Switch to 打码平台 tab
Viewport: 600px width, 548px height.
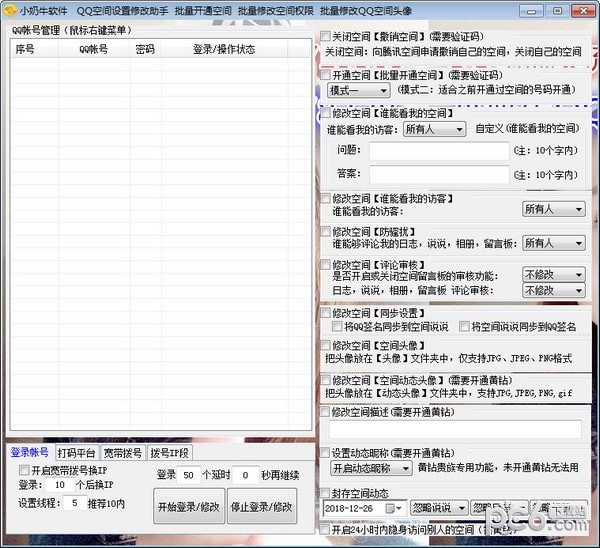(77, 453)
